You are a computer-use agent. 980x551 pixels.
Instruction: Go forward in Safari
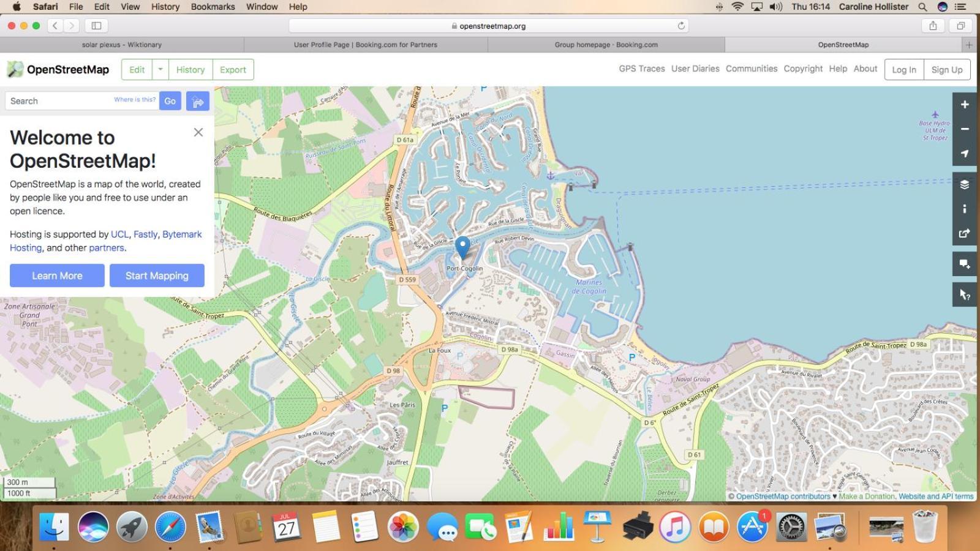pyautogui.click(x=72, y=26)
